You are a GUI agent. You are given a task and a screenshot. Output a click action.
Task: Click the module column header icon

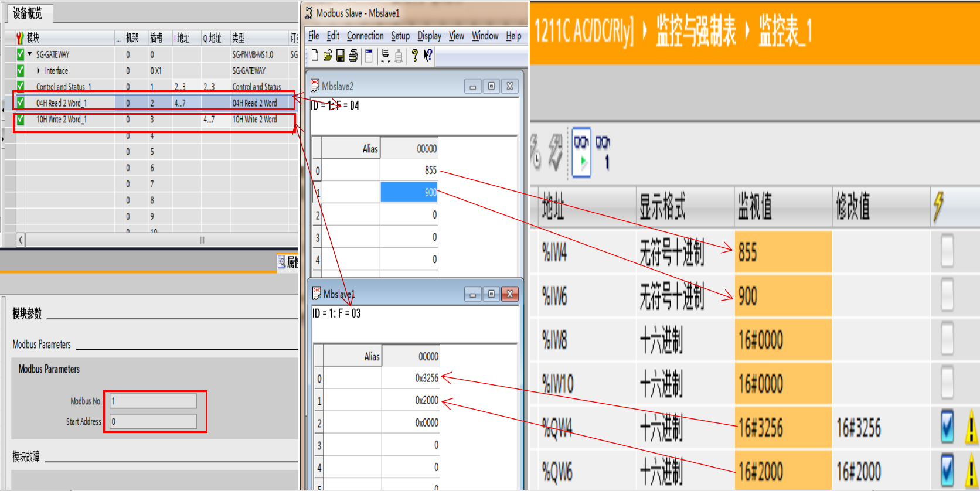pos(20,38)
